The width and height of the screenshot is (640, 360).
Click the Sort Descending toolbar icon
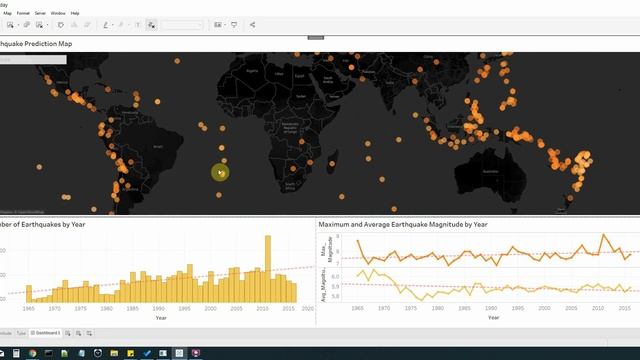click(87, 25)
